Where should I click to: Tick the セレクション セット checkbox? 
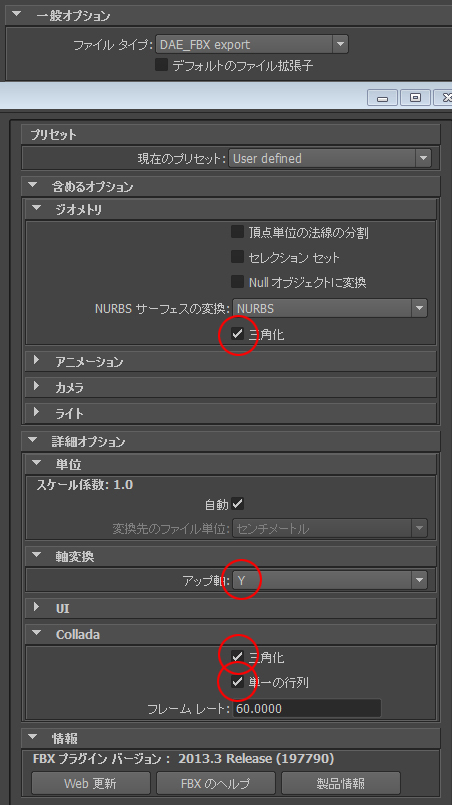[x=237, y=256]
